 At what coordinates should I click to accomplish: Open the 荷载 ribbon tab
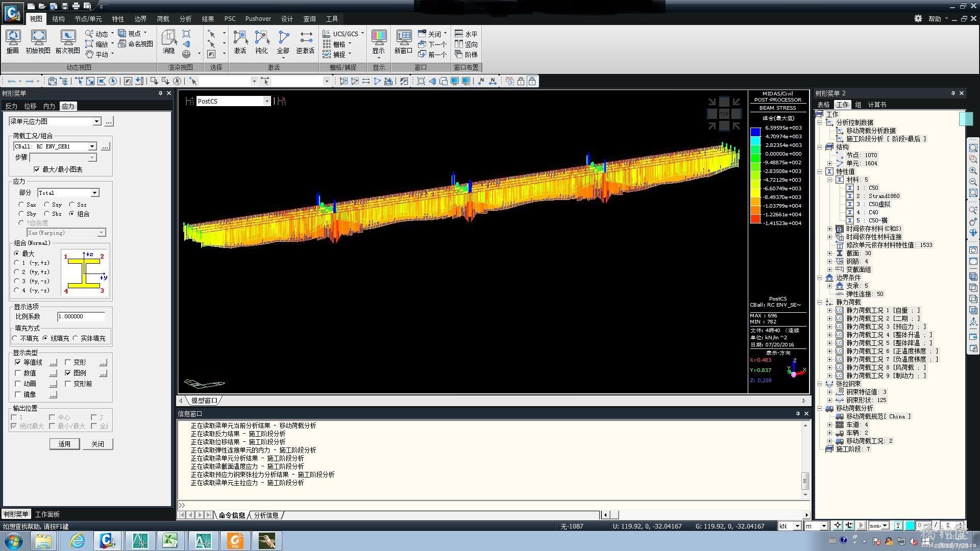[163, 19]
